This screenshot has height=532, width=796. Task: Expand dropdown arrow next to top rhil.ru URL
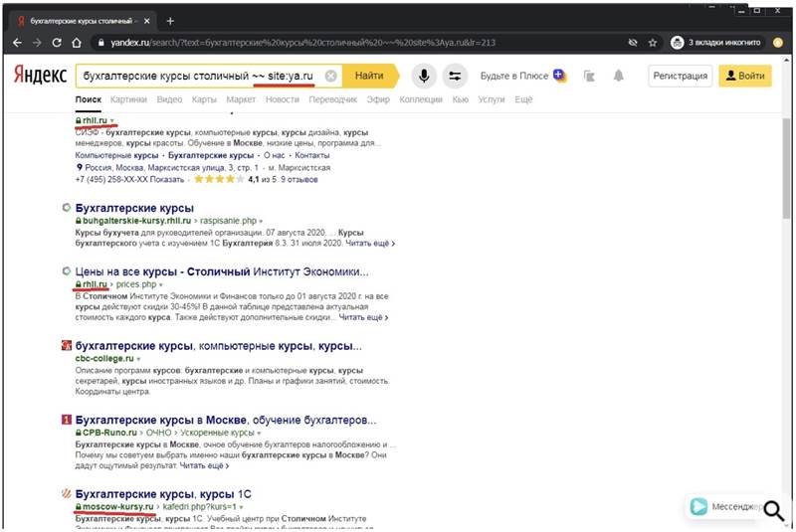click(x=112, y=120)
